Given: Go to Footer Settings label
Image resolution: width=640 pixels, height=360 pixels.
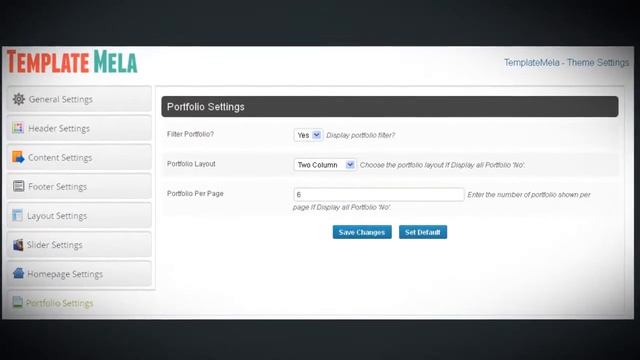Looking at the screenshot, I should [x=57, y=187].
